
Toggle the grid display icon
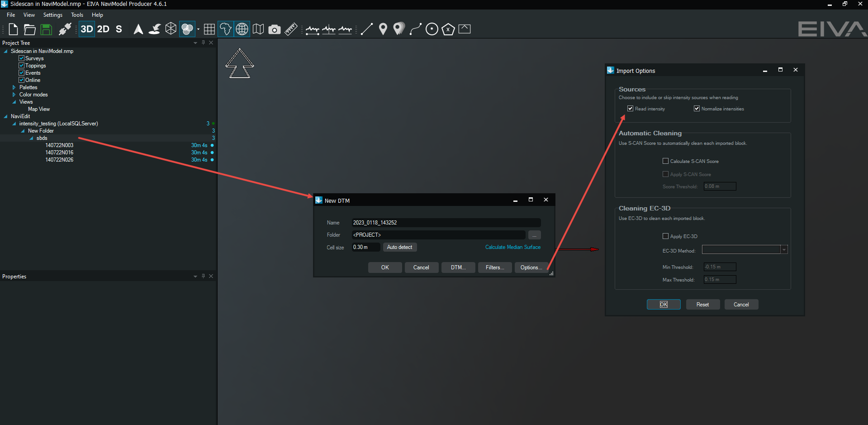pyautogui.click(x=209, y=29)
